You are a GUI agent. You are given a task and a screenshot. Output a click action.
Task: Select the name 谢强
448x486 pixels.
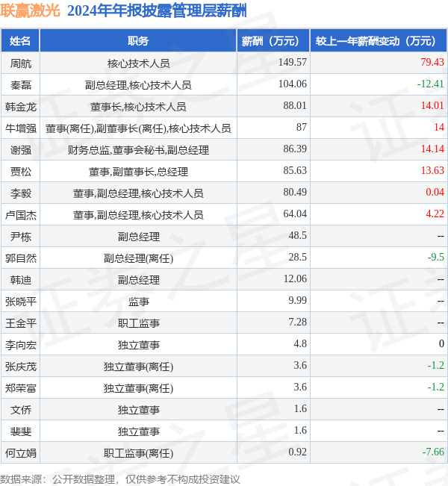coord(21,150)
